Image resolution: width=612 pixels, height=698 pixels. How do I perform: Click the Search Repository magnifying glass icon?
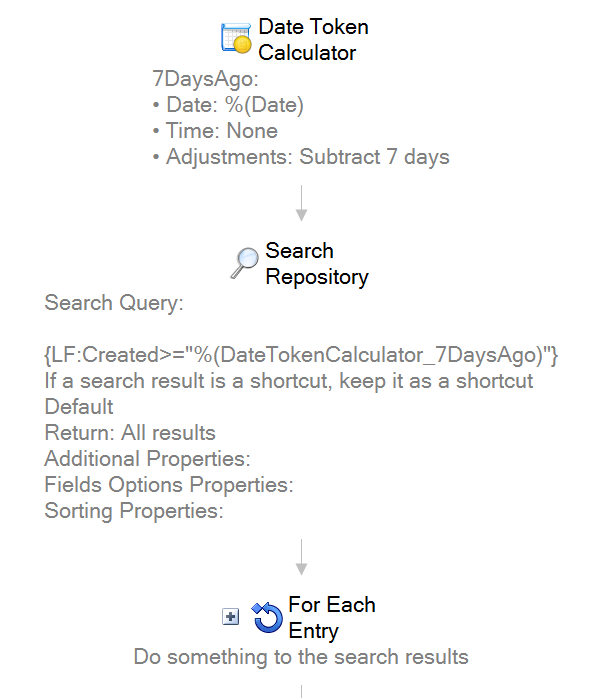244,263
